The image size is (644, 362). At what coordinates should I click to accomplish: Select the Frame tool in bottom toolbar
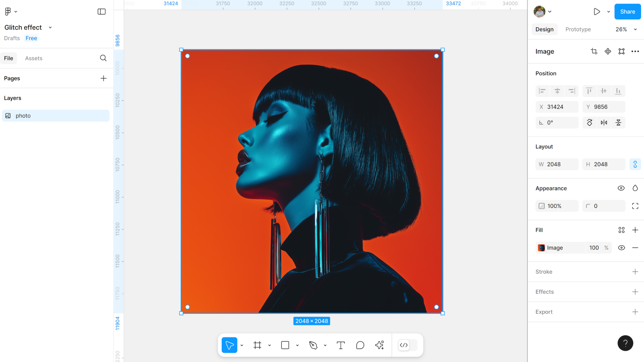pos(257,345)
